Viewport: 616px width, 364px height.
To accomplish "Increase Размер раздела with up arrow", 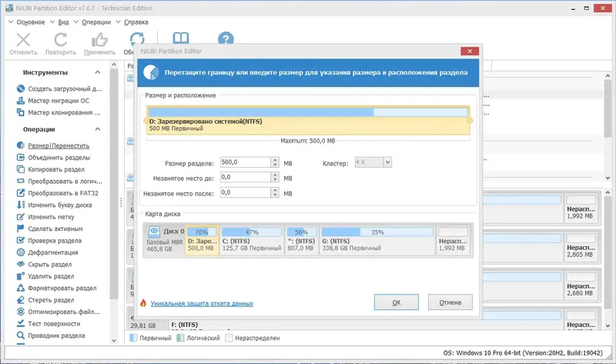I will click(x=275, y=160).
